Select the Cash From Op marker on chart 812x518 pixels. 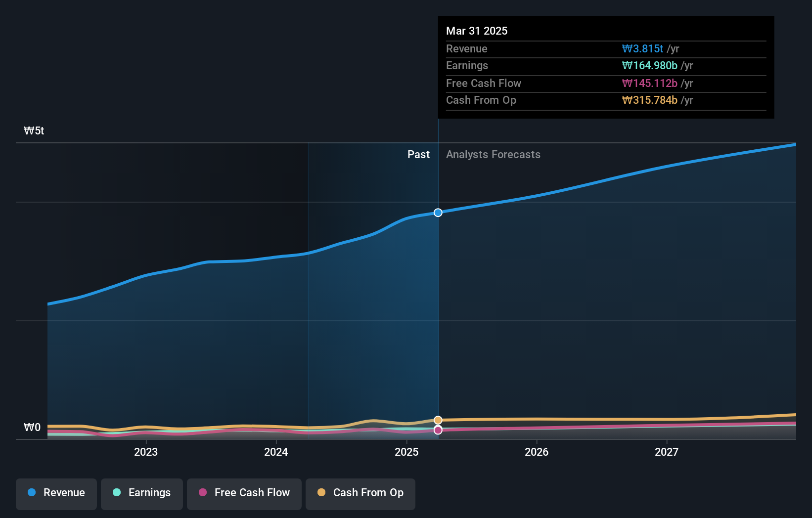pyautogui.click(x=438, y=419)
